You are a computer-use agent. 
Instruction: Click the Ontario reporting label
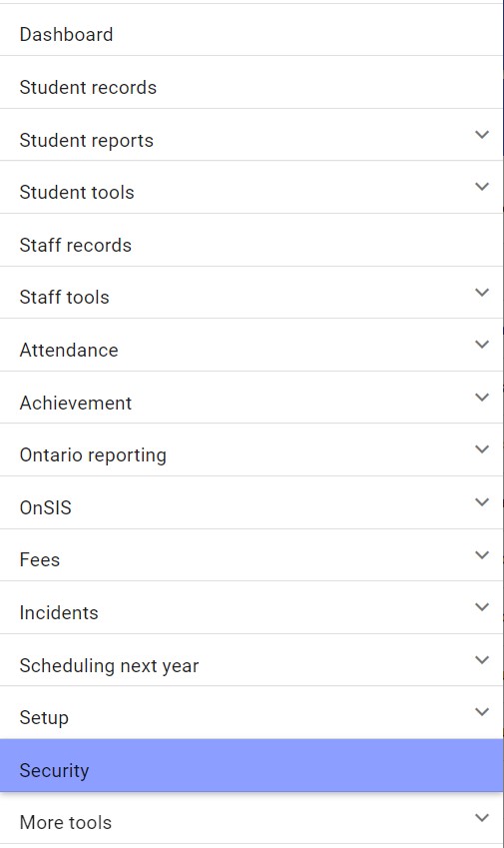93,455
